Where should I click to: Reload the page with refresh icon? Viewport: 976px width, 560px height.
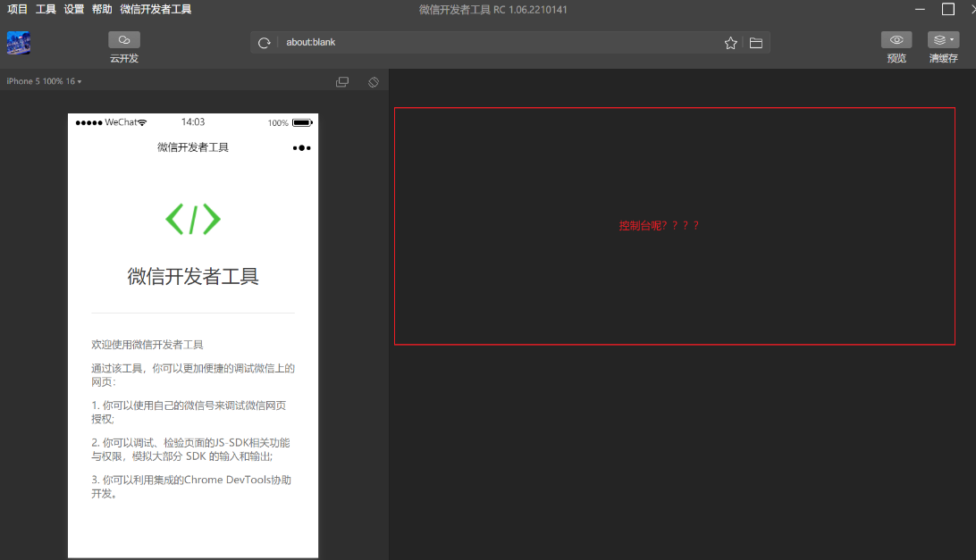coord(264,43)
